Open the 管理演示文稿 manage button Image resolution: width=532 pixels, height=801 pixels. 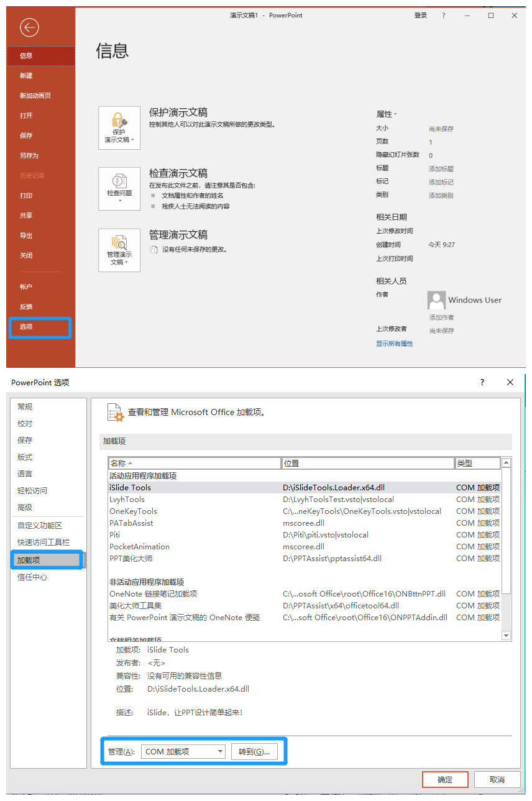click(119, 250)
